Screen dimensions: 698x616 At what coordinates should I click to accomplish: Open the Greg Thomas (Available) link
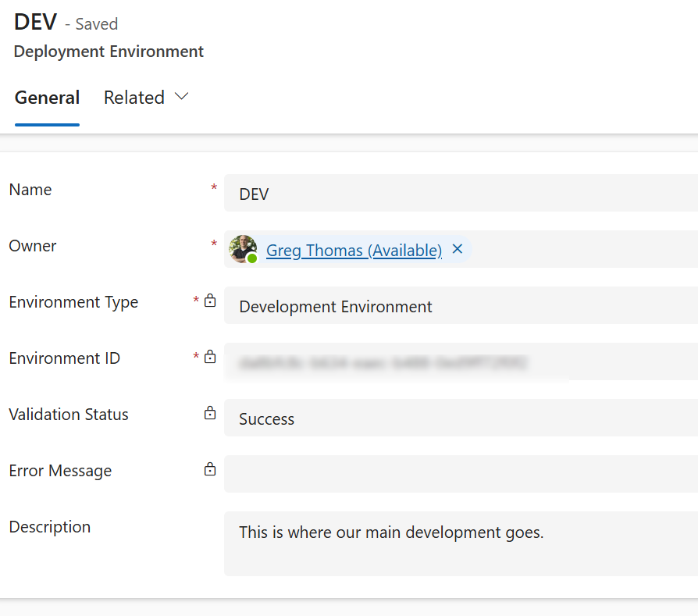(354, 250)
